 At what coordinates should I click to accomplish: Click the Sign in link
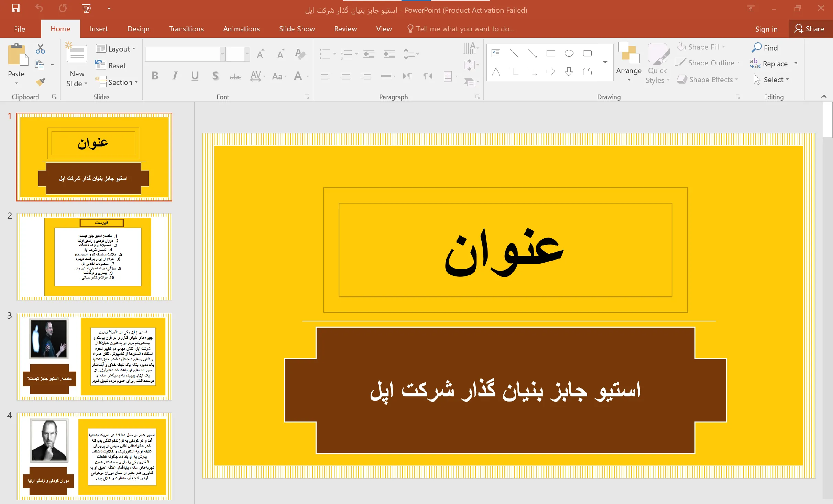[x=766, y=29]
